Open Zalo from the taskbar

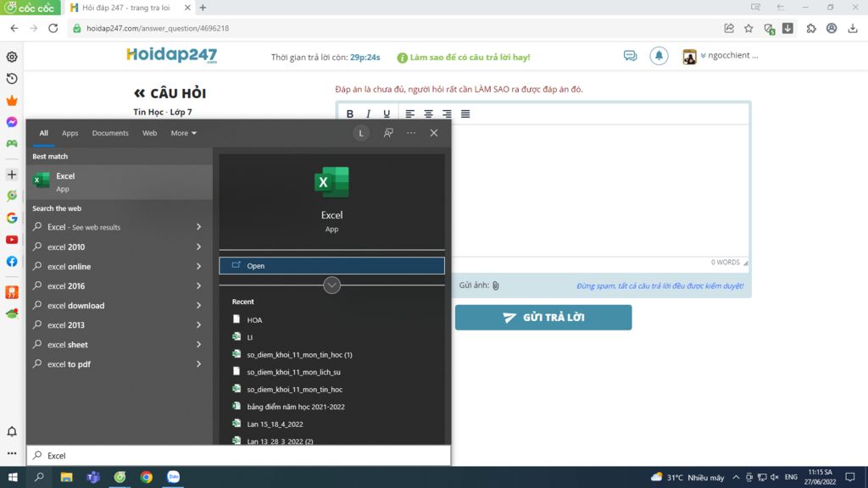(173, 477)
